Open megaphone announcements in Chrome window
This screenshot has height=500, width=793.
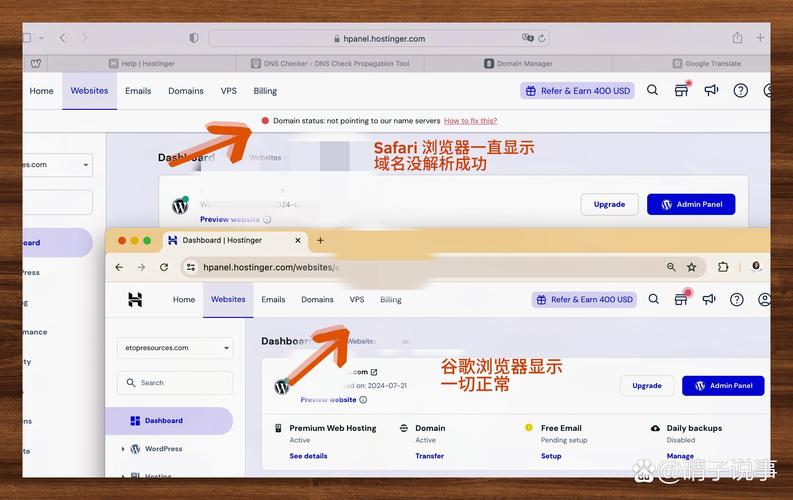pos(709,299)
